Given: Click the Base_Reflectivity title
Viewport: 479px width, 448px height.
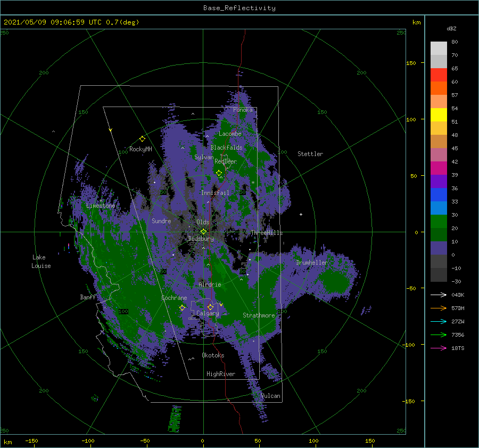Looking at the screenshot, I should click(x=240, y=8).
